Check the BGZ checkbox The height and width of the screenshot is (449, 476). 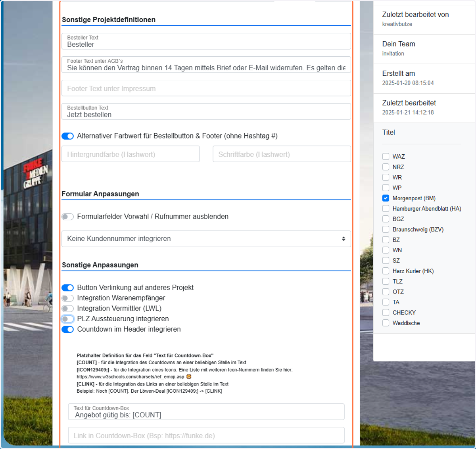tap(386, 219)
